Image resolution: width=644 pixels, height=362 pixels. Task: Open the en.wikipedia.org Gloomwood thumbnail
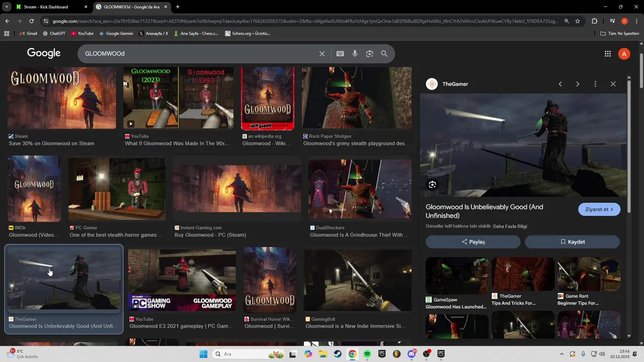tap(268, 99)
